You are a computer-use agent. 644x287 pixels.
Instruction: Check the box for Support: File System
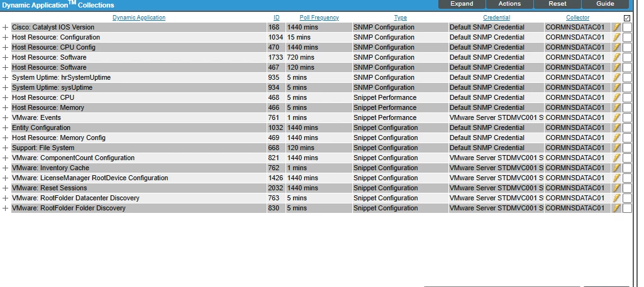627,148
